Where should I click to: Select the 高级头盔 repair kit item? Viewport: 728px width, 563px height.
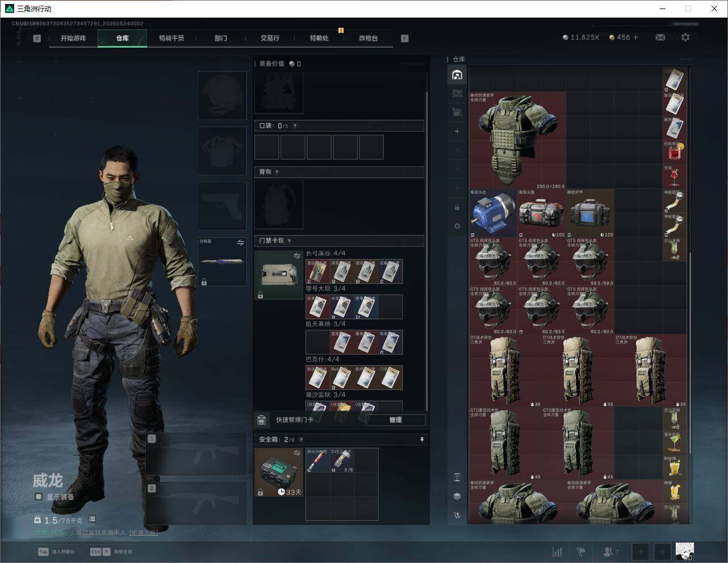tap(542, 213)
